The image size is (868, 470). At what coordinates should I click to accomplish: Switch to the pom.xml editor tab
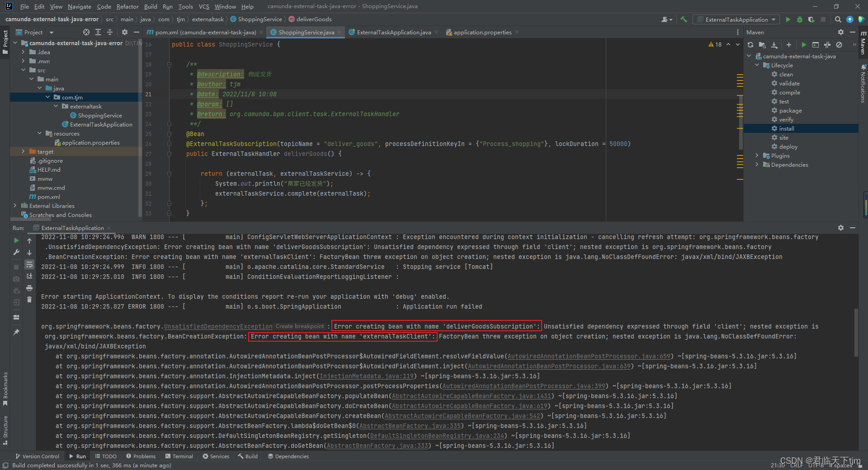click(203, 32)
